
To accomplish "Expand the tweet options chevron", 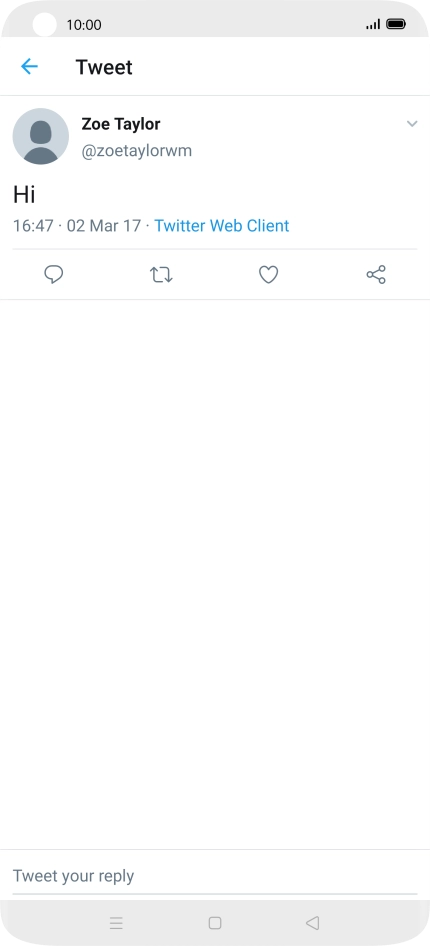I will [x=412, y=124].
